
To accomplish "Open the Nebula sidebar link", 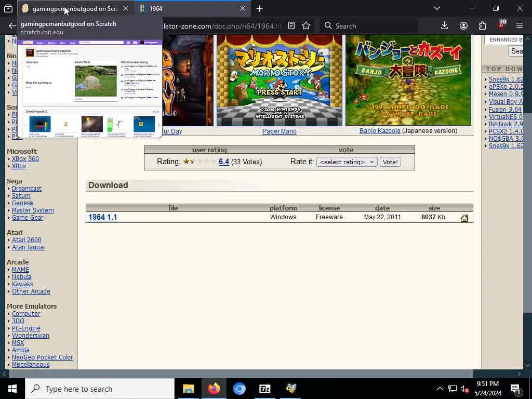I will (21, 277).
